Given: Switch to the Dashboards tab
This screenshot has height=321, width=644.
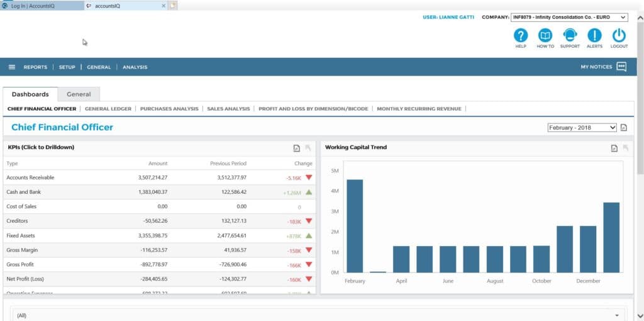Looking at the screenshot, I should 30,94.
